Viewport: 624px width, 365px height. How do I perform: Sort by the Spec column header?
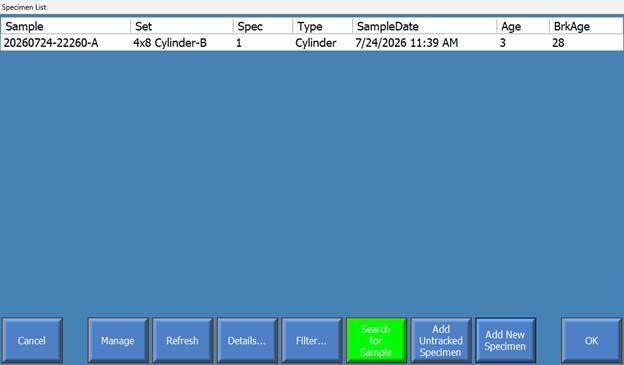point(263,26)
